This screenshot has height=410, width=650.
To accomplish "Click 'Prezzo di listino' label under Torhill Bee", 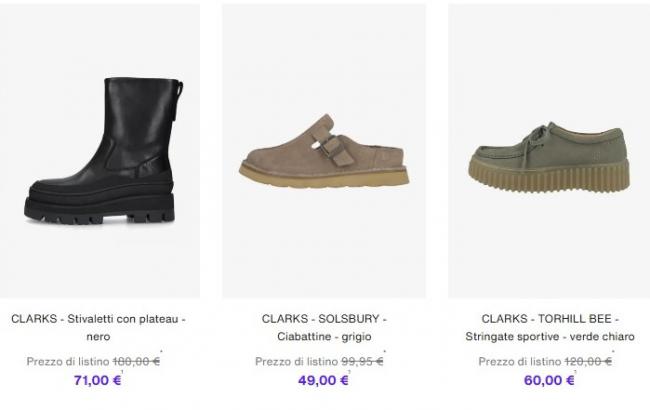I will click(517, 361).
